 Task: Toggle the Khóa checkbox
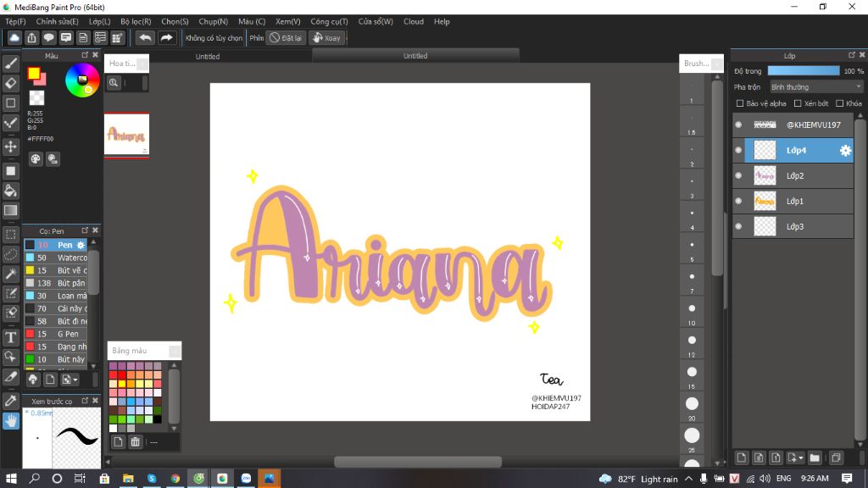[x=840, y=103]
